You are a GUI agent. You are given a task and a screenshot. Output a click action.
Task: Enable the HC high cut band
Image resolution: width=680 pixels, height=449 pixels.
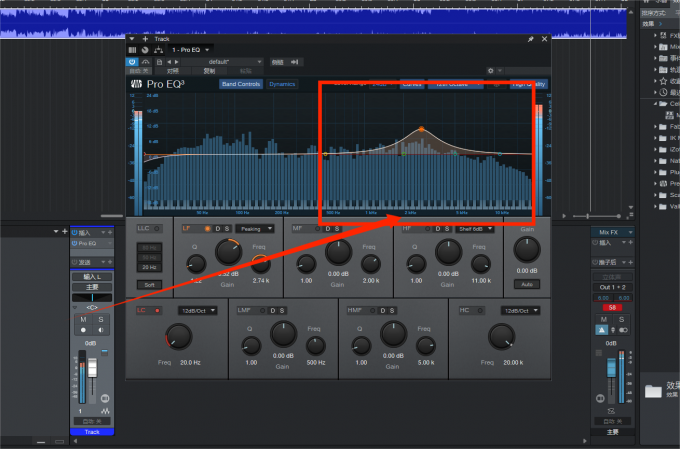480,310
